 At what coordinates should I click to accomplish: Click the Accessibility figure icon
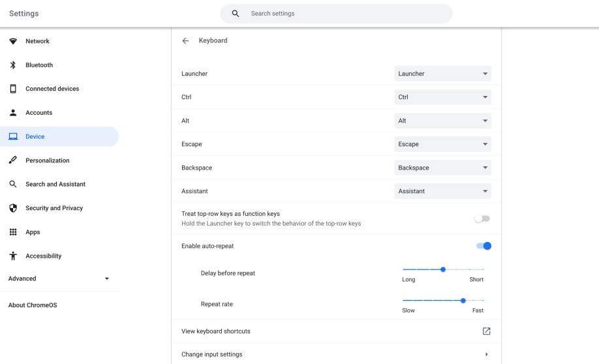click(x=13, y=256)
